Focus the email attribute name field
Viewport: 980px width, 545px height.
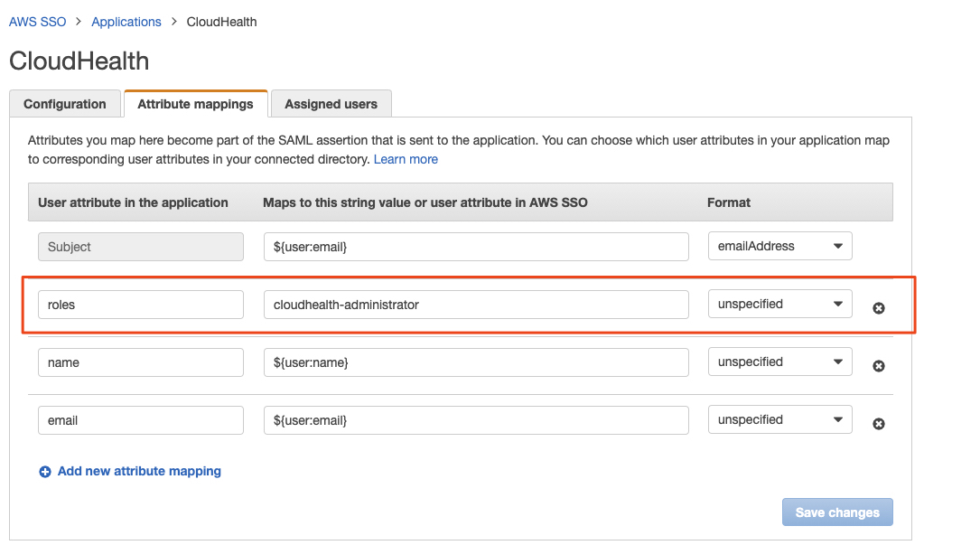point(141,420)
